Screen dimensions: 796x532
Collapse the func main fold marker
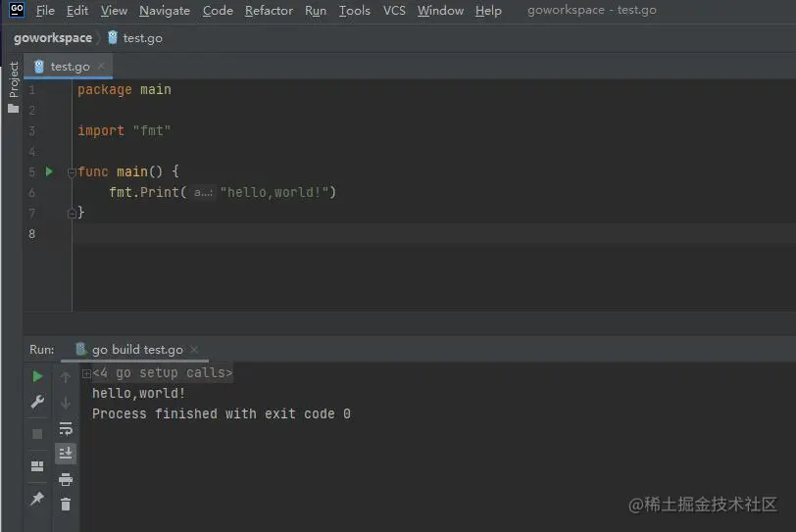(x=72, y=172)
